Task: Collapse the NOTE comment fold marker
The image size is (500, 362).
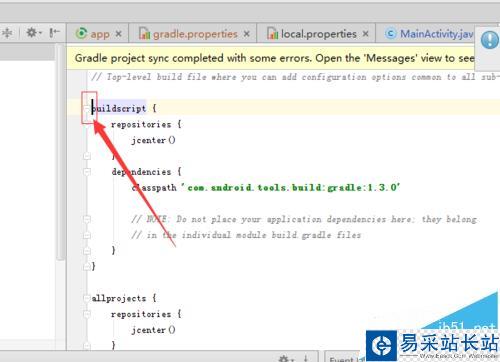Action: tap(87, 219)
